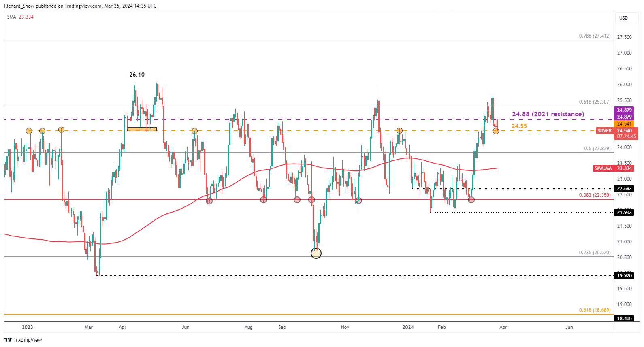Select the orange circle on the latest candle

(x=496, y=130)
